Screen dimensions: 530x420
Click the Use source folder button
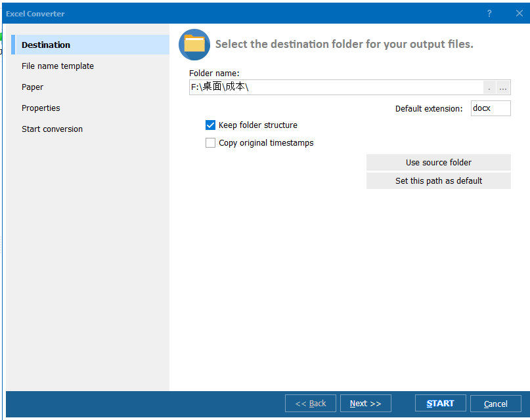click(x=439, y=162)
